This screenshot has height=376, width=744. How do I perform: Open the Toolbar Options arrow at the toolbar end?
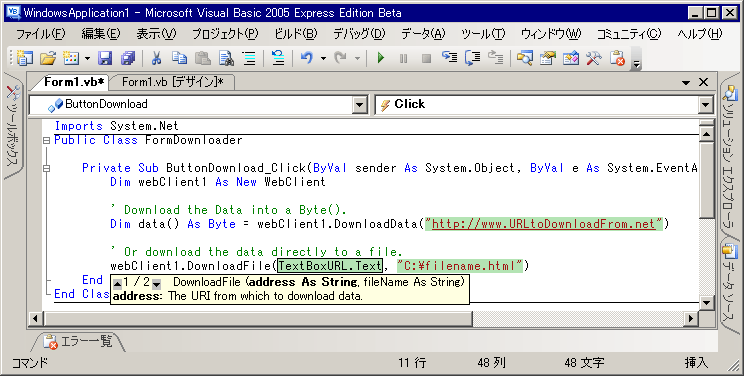click(636, 59)
